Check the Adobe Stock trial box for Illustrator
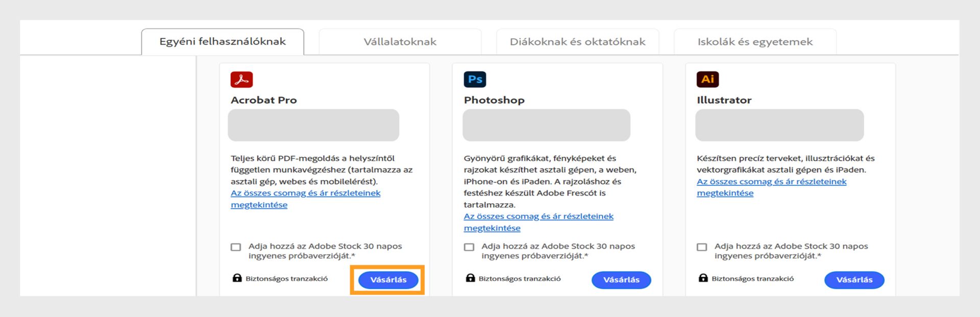Image resolution: width=980 pixels, height=317 pixels. click(x=702, y=247)
